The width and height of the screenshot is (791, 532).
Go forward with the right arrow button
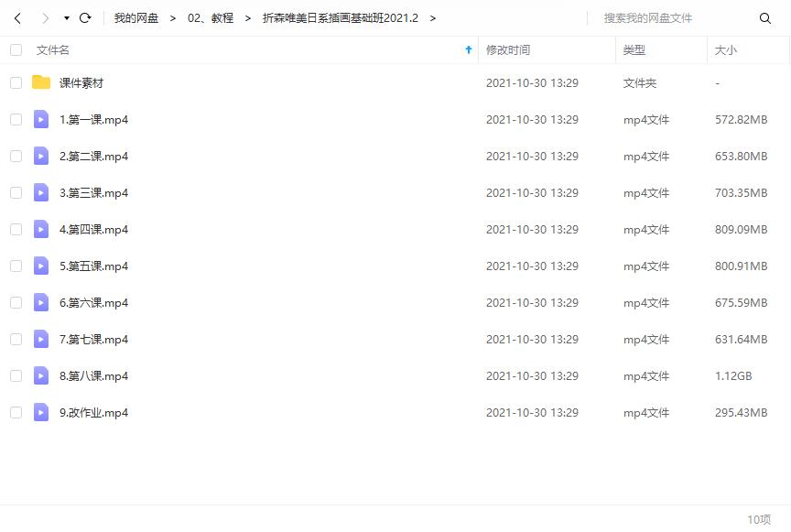(46, 18)
